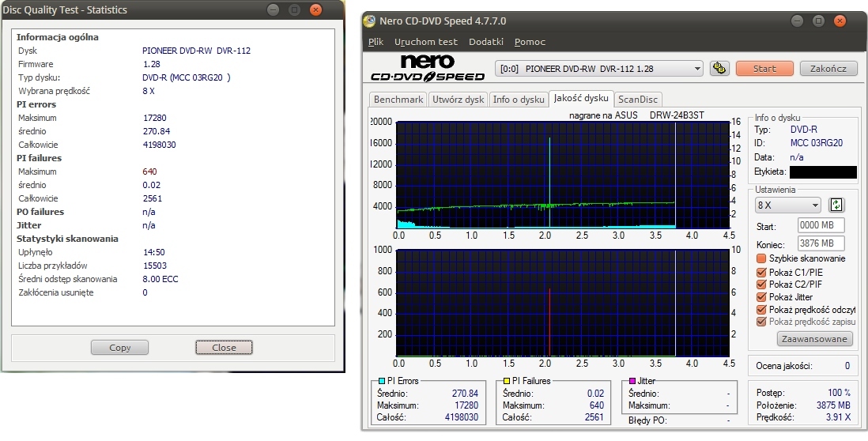
Task: Minimize the Disc Quality Test Statistics window
Action: [273, 9]
